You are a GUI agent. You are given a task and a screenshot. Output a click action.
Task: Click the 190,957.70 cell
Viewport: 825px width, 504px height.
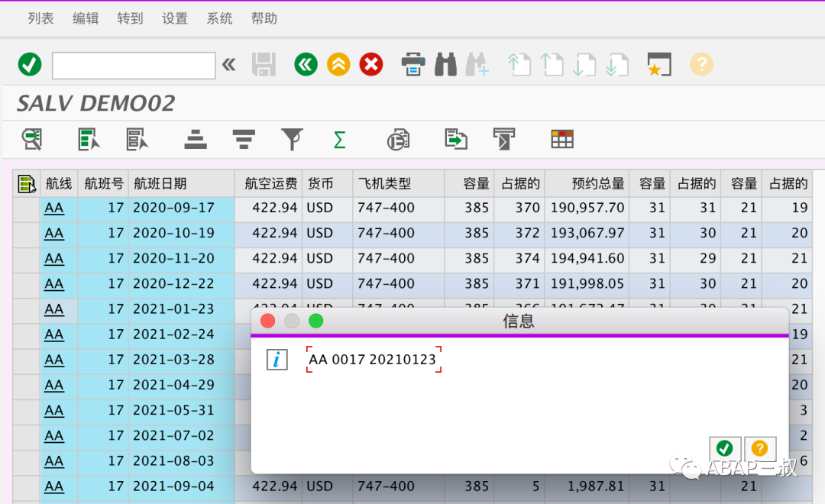pyautogui.click(x=587, y=208)
